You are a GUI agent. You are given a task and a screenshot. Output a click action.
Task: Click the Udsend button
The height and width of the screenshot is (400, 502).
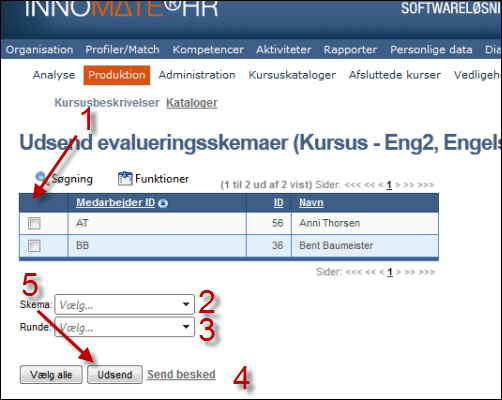click(x=115, y=375)
